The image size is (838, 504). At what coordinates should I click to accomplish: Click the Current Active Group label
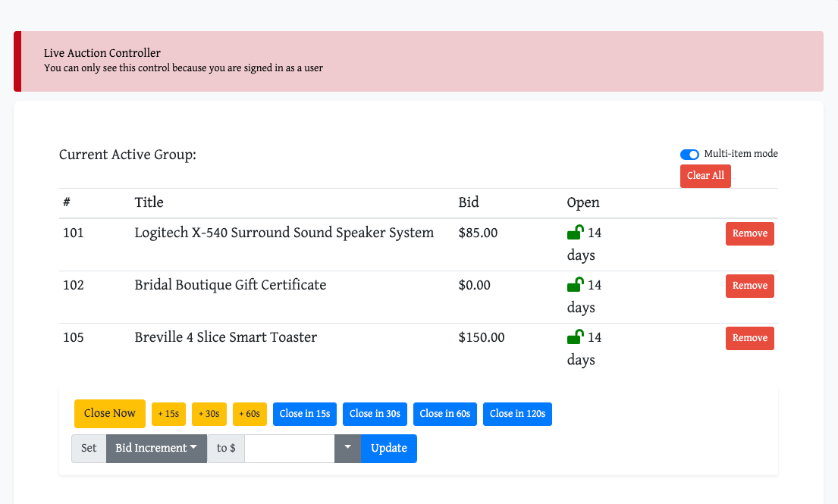127,155
